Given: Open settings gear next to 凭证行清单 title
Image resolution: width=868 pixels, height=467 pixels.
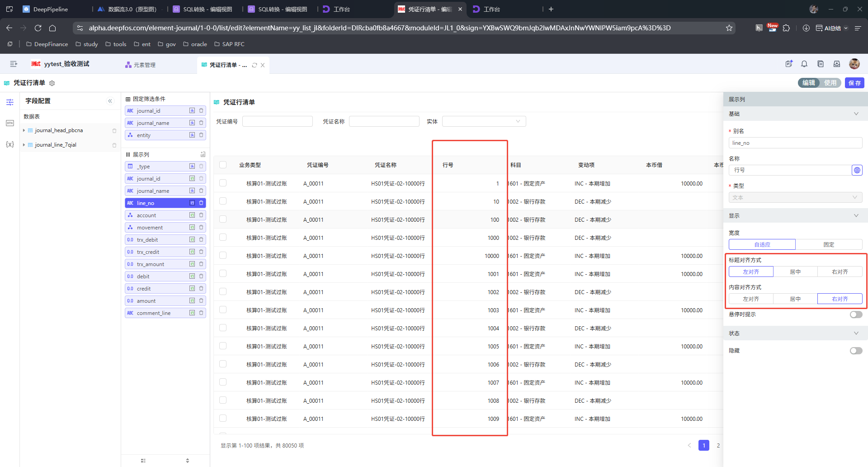Looking at the screenshot, I should [x=52, y=83].
